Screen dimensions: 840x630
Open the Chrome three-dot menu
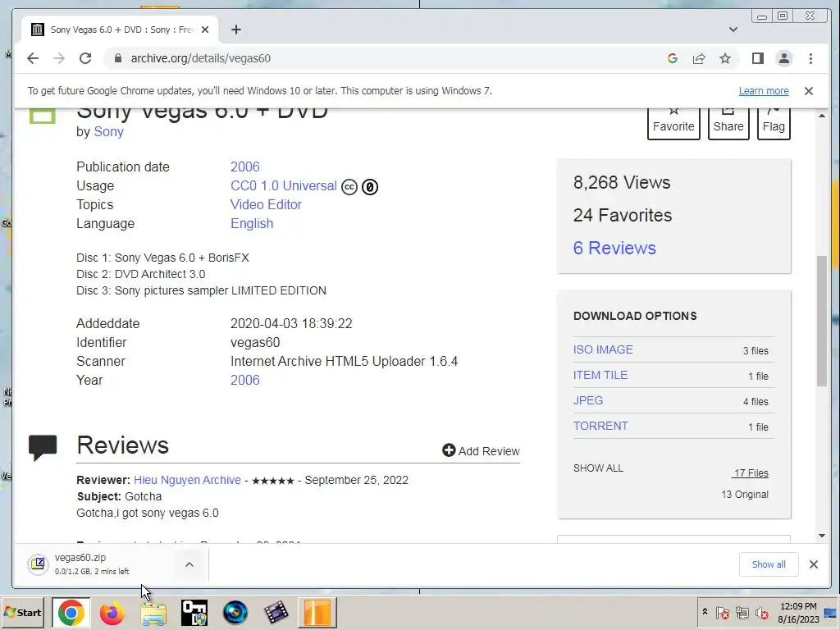[x=810, y=58]
